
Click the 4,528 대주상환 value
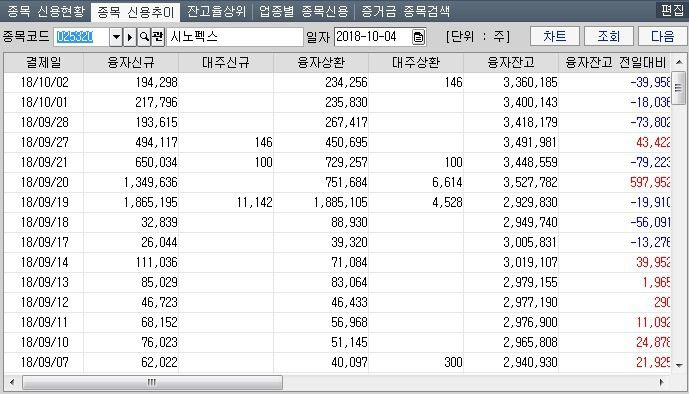click(447, 202)
